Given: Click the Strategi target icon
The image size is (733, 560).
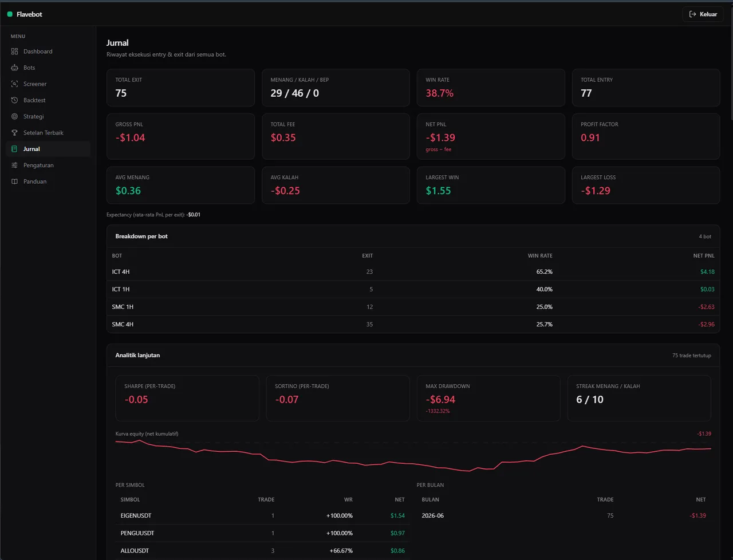Looking at the screenshot, I should (14, 116).
